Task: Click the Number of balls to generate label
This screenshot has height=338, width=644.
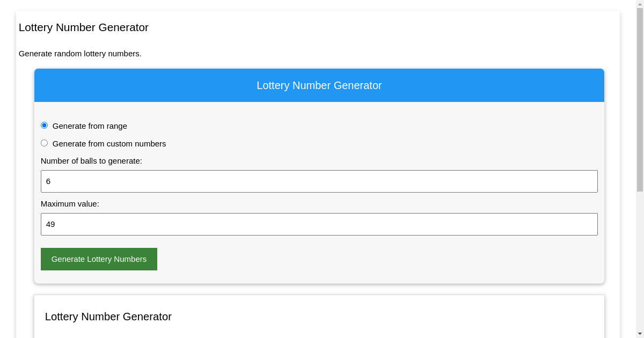Action: [x=91, y=160]
